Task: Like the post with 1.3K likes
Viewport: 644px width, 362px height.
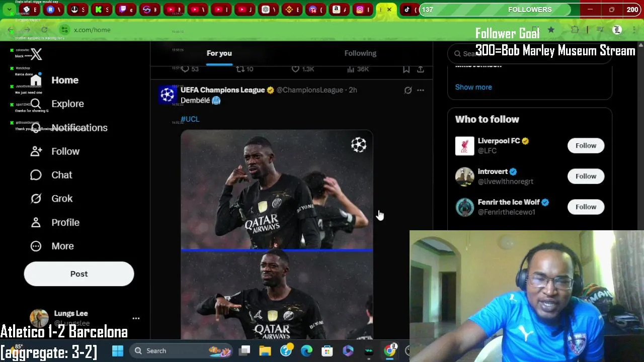Action: (x=303, y=69)
